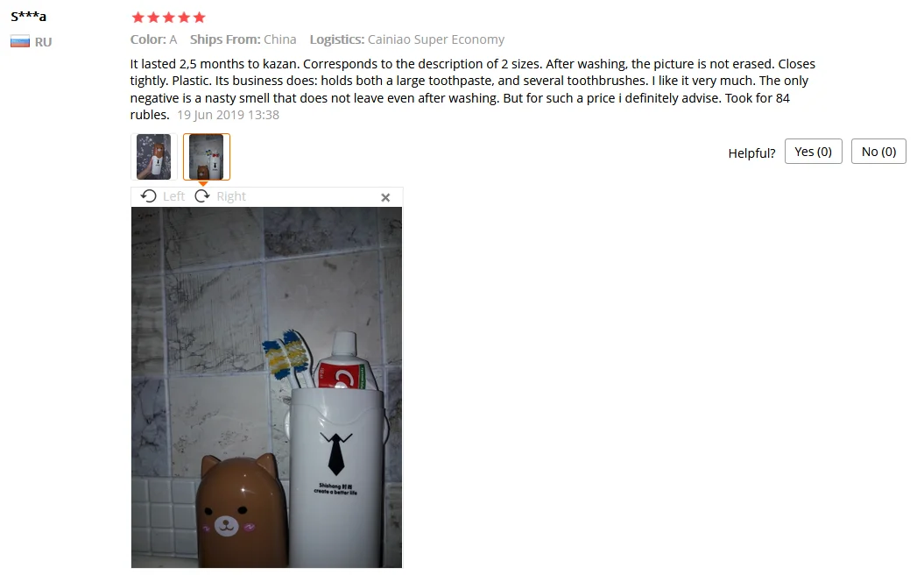This screenshot has height=575, width=924.
Task: Select the highlighted second photo thumbnail
Action: [206, 157]
